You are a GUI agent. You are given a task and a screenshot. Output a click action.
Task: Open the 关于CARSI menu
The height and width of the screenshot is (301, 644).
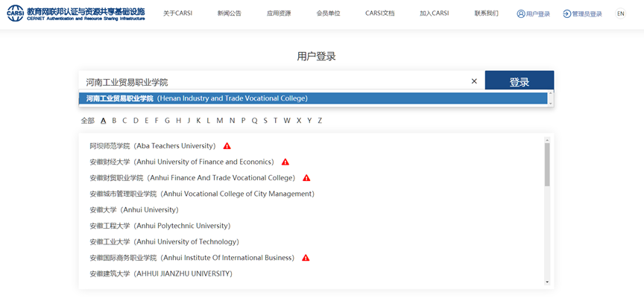(177, 13)
